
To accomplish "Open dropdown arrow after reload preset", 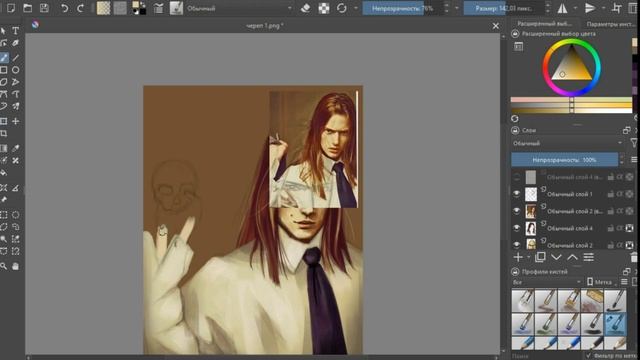I will point(356,8).
